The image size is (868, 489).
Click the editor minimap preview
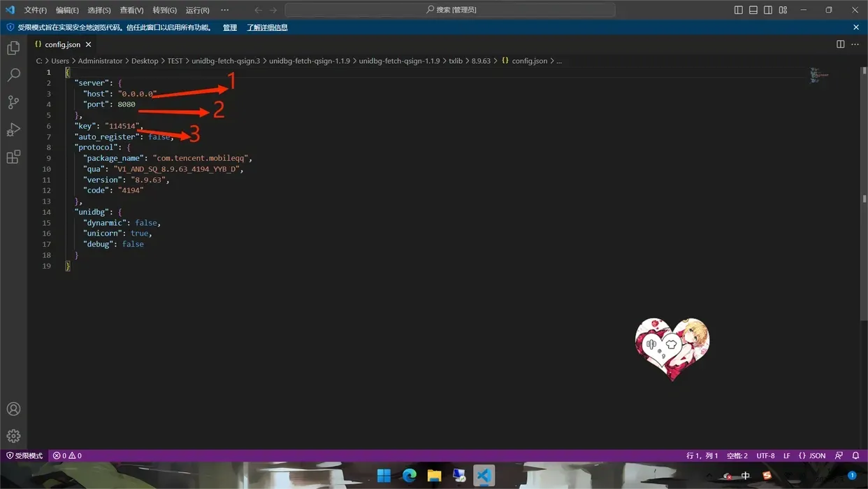pos(819,76)
